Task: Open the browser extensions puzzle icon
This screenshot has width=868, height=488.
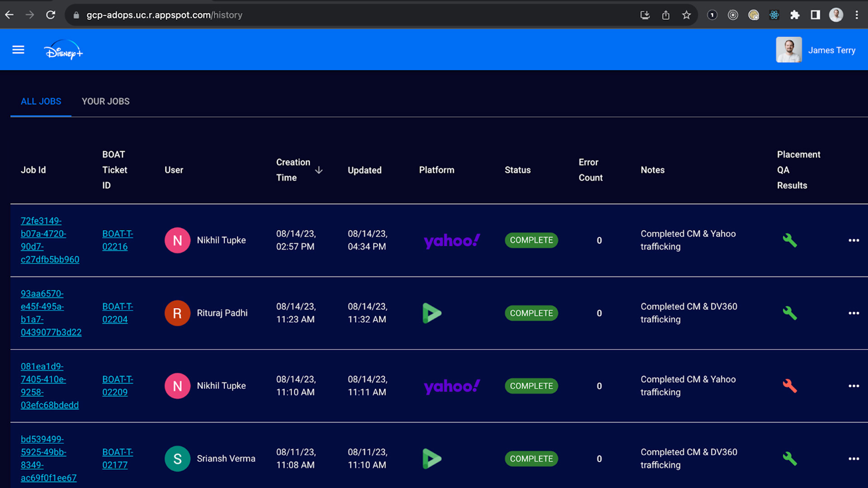Action: [795, 15]
